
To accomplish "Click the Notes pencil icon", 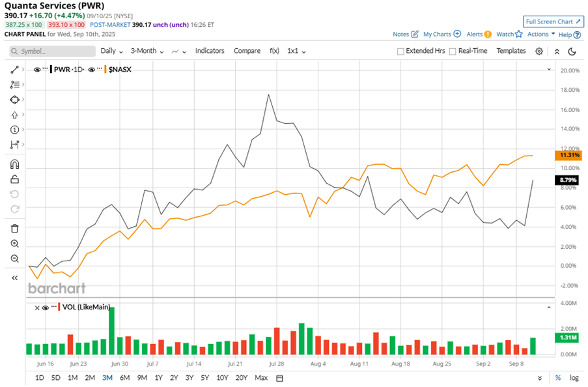I will [415, 34].
